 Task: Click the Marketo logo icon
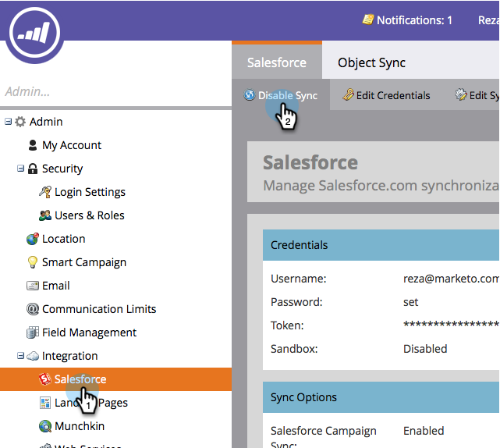pyautogui.click(x=34, y=33)
